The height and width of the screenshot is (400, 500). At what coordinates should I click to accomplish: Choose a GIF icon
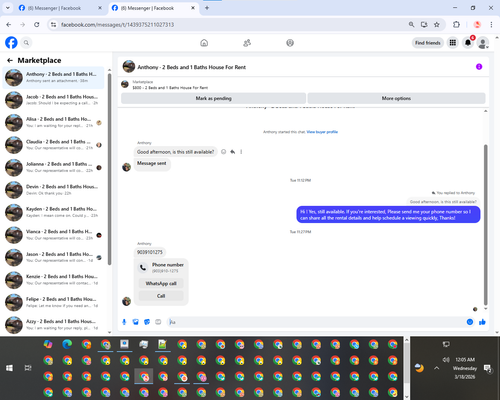158,322
